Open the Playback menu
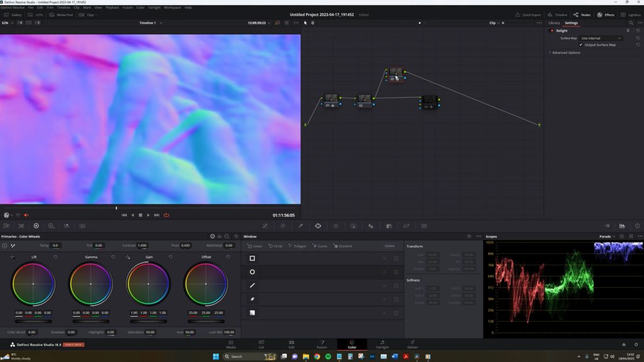The image size is (644, 362). (112, 8)
